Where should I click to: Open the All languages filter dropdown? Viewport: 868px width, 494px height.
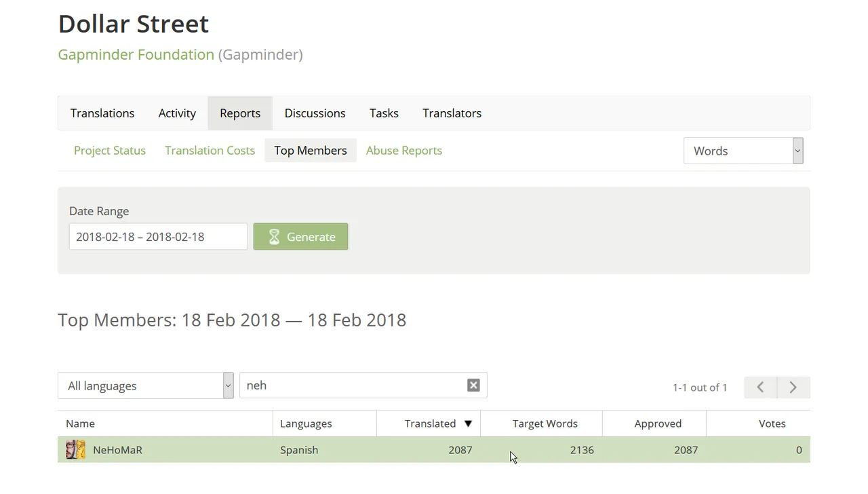(x=146, y=385)
